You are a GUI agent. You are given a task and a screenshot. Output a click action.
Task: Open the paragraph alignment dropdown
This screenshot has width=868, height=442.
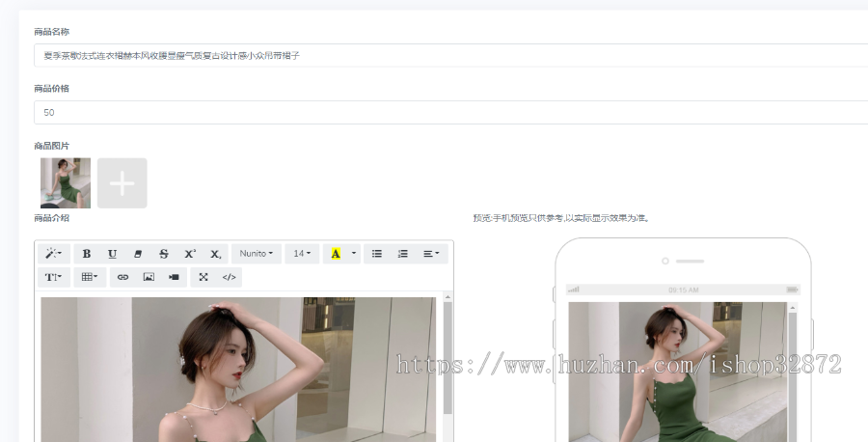coord(432,254)
